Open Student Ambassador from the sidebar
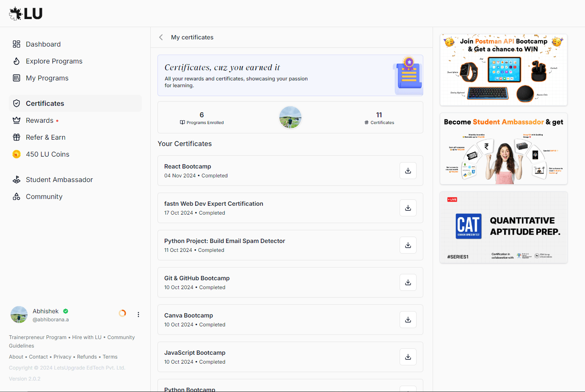Screen dimensions: 585x392 [x=59, y=179]
